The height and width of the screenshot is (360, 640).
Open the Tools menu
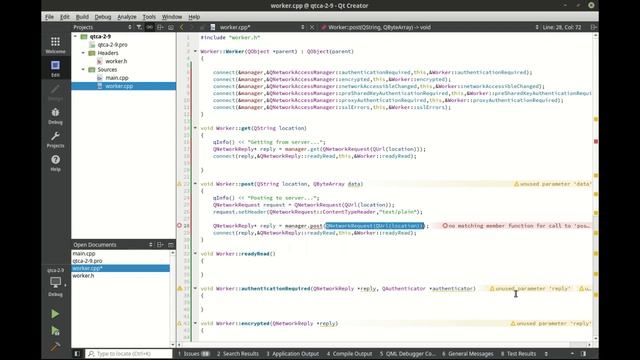149,17
